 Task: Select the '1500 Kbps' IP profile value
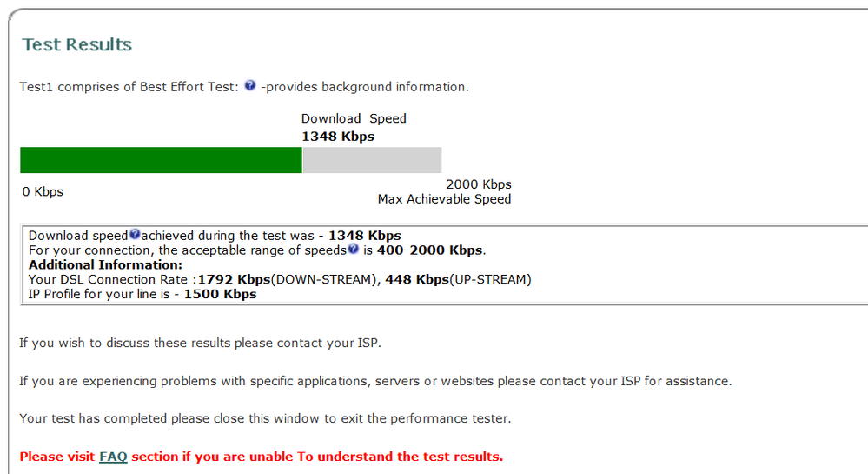221,294
